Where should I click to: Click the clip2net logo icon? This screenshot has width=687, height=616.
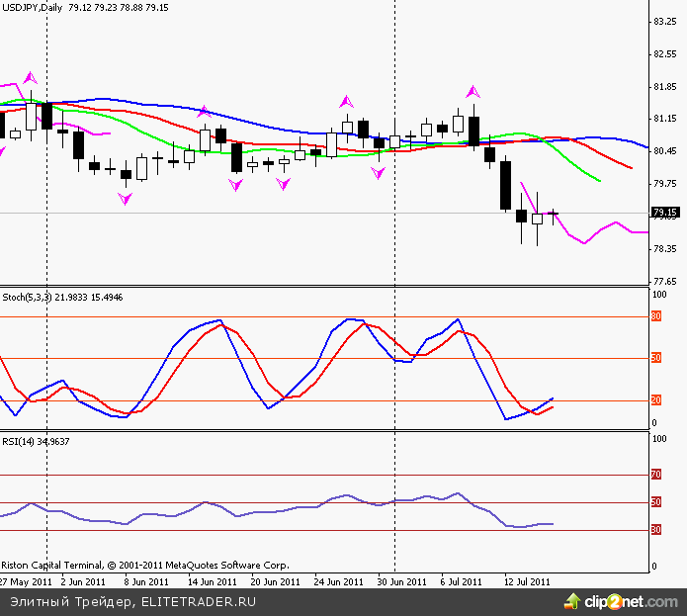[x=572, y=600]
